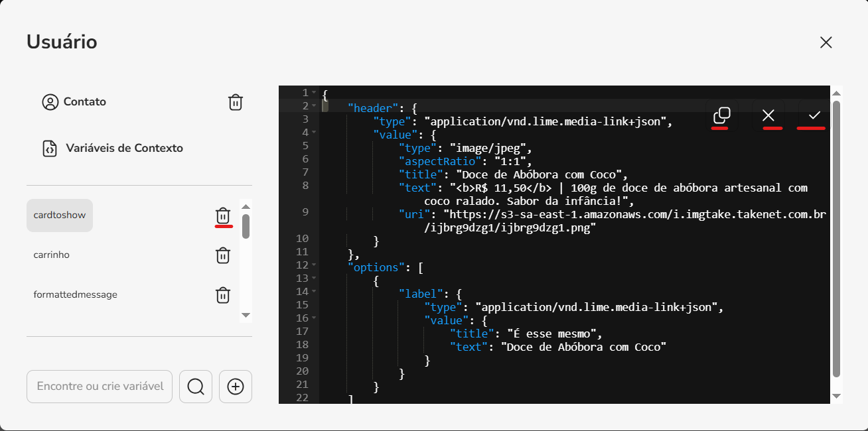The width and height of the screenshot is (868, 431).
Task: Open the Contato section
Action: click(84, 102)
